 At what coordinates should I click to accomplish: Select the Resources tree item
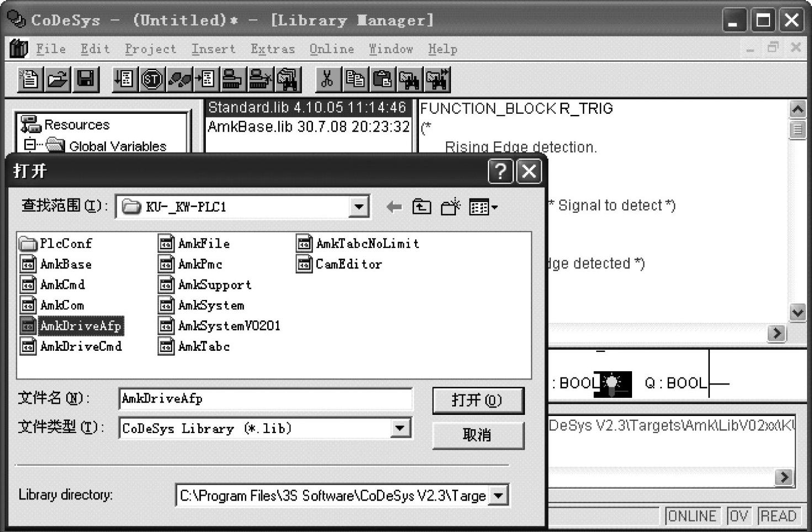[x=77, y=125]
